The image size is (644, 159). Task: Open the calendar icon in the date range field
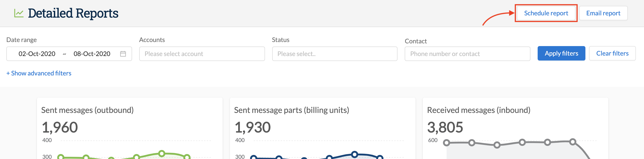(x=123, y=54)
